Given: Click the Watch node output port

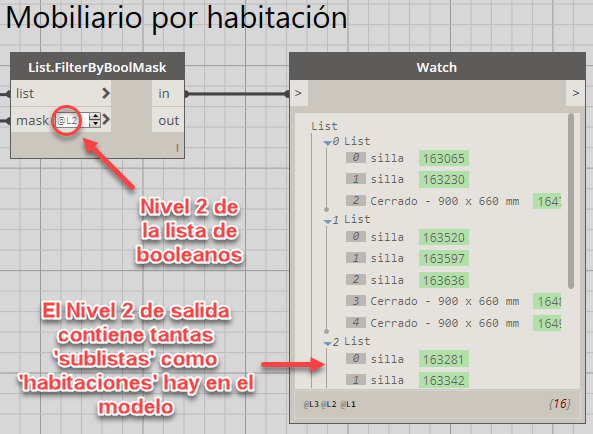Looking at the screenshot, I should (x=575, y=93).
